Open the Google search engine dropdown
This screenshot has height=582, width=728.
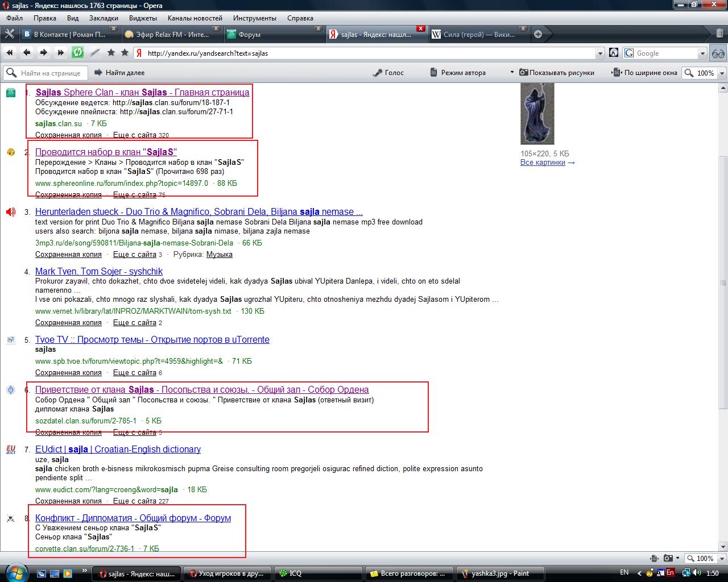(702, 53)
